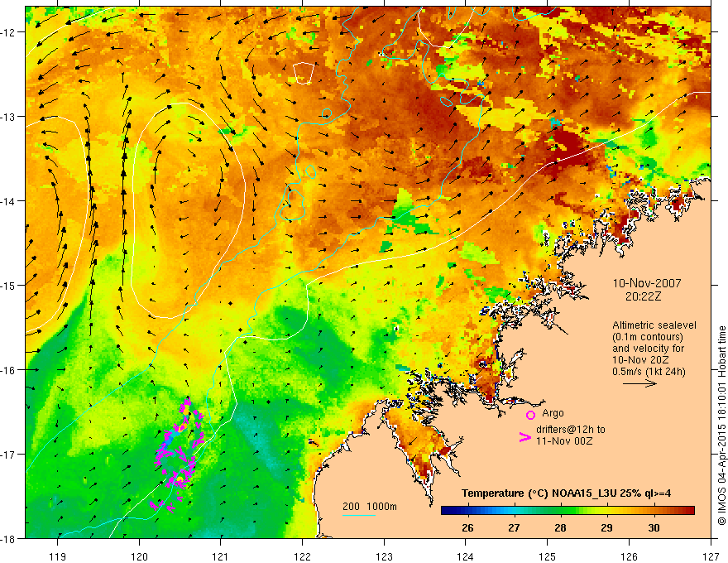The height and width of the screenshot is (563, 728).
Task: Click the longitude axis label '119'
Action: pos(58,556)
